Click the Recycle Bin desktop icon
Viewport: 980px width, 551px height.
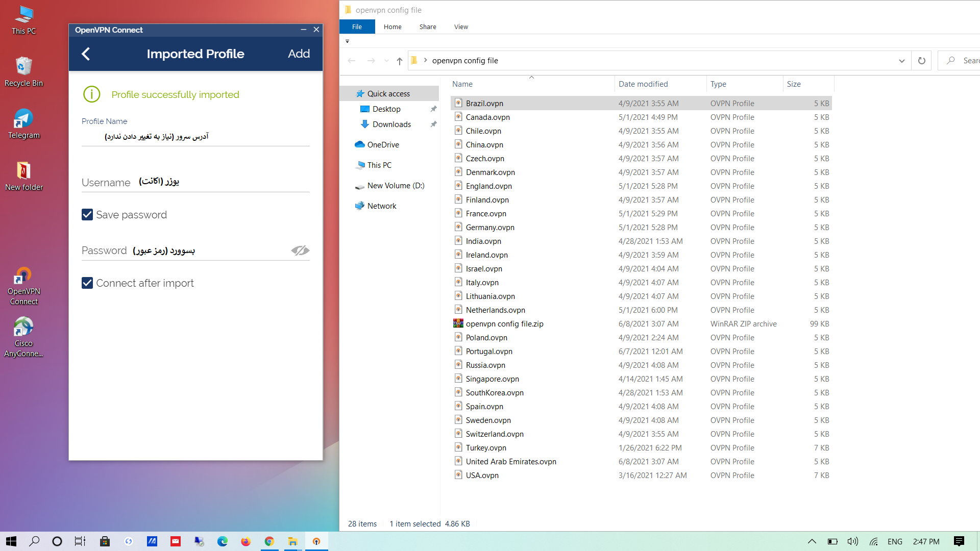tap(23, 67)
